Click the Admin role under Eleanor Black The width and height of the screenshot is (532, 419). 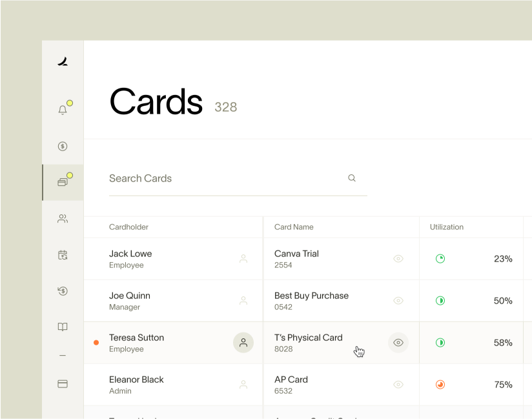click(120, 391)
